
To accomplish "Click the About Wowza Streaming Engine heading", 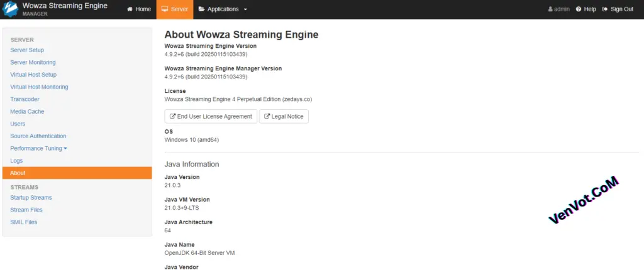I will [241, 35].
